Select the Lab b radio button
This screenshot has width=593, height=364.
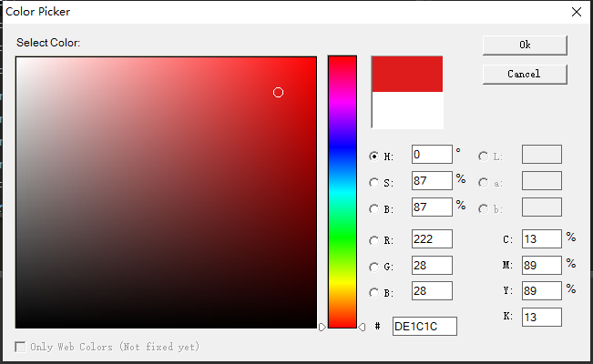pos(484,209)
